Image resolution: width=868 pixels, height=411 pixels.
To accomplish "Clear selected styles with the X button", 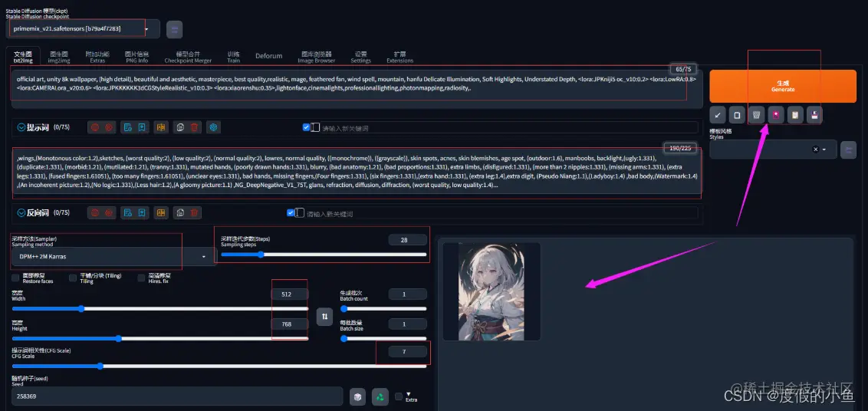I will pos(815,150).
